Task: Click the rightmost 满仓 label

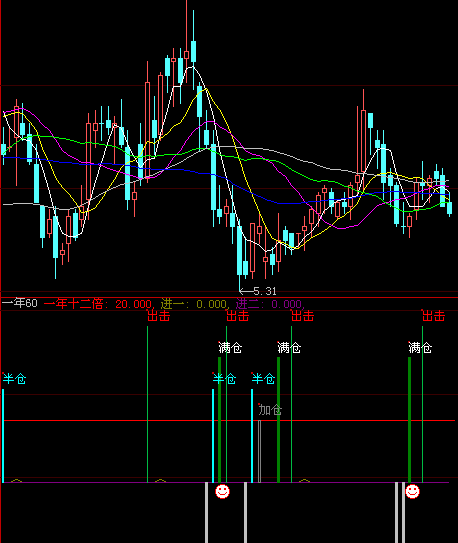Action: pos(420,347)
